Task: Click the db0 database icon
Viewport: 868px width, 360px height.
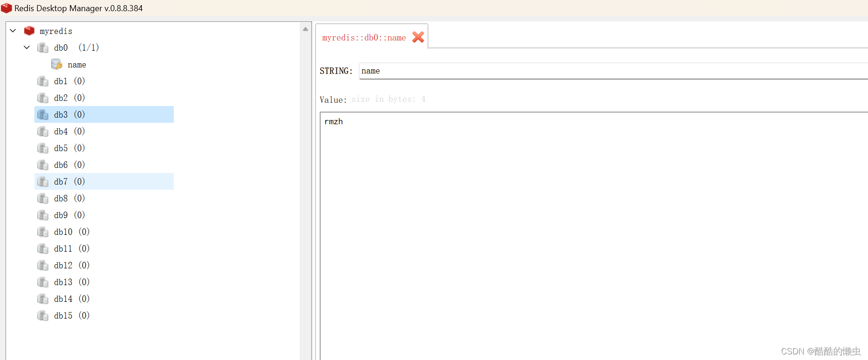Action: click(x=43, y=47)
